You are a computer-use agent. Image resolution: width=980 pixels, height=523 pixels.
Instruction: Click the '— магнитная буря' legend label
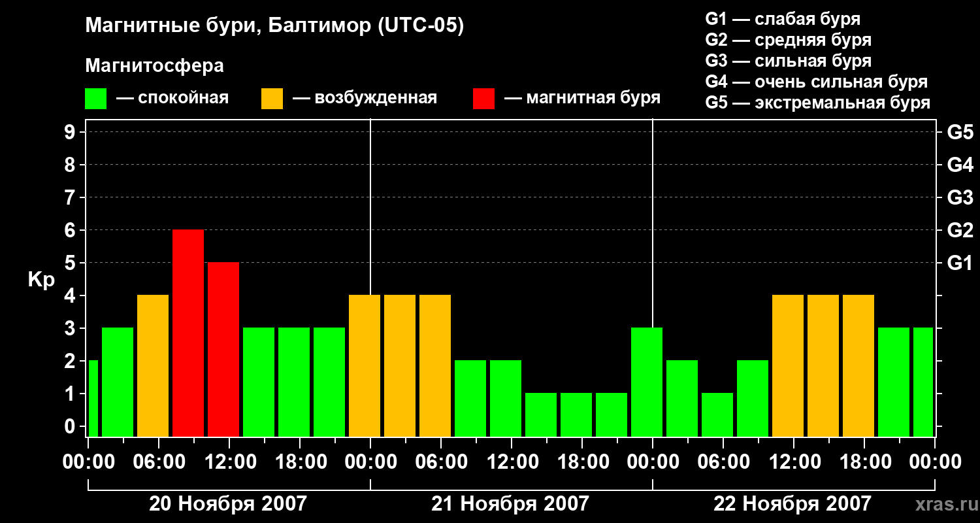[583, 98]
